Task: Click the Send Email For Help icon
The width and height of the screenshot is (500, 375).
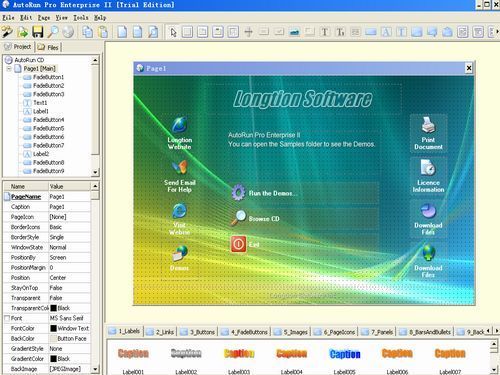Action: click(x=180, y=167)
